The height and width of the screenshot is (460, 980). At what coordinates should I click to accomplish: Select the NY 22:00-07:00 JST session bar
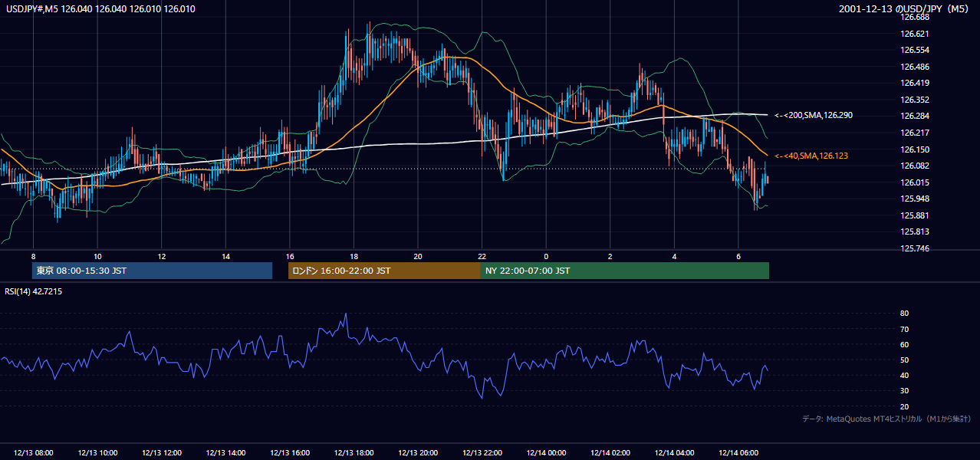tap(625, 271)
